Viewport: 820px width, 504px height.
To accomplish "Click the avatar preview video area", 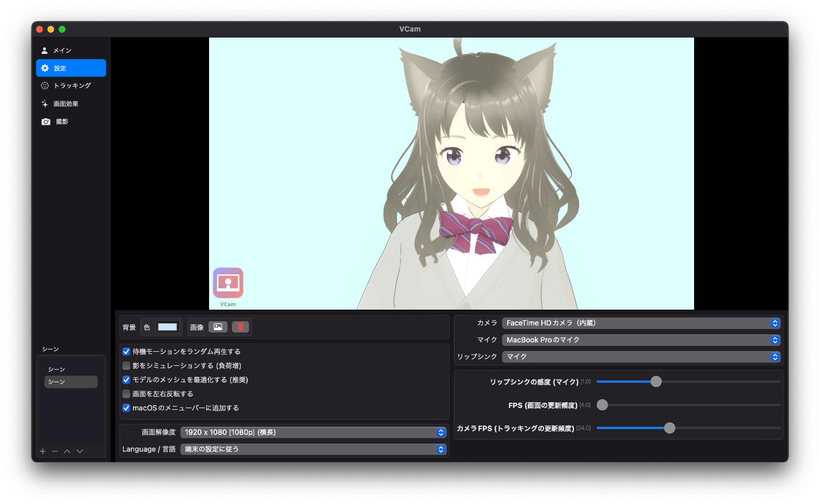I will (452, 173).
